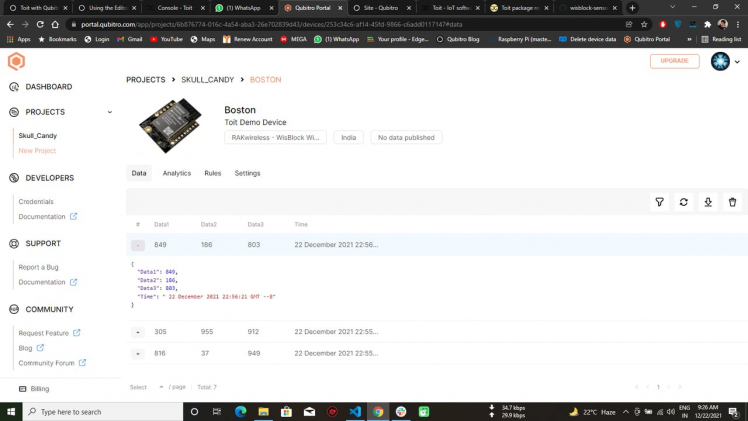Click the Dashboard sidebar icon

(x=14, y=87)
